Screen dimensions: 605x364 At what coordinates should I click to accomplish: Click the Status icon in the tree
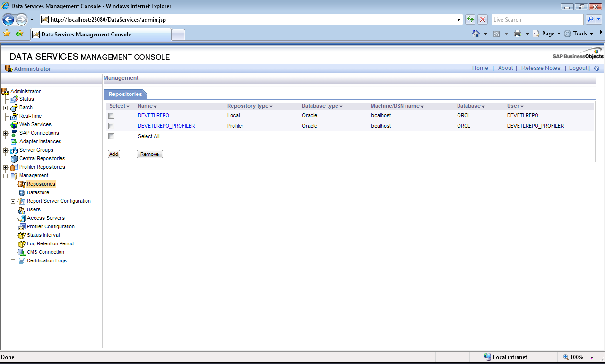tap(14, 99)
